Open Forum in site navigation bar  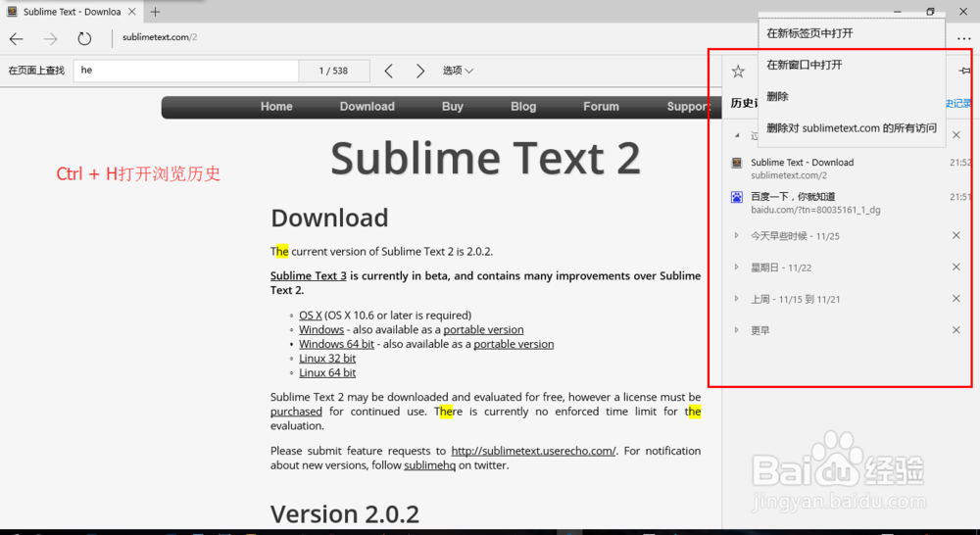[602, 107]
